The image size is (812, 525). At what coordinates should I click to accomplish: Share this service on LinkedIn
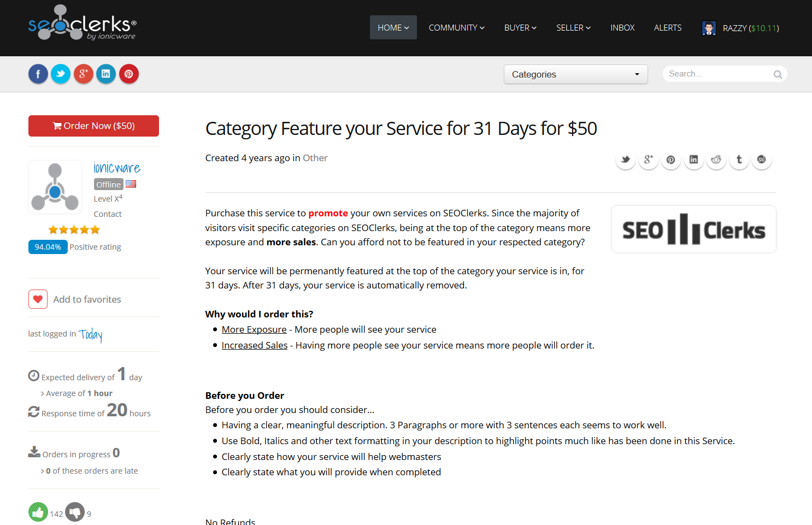tap(693, 160)
